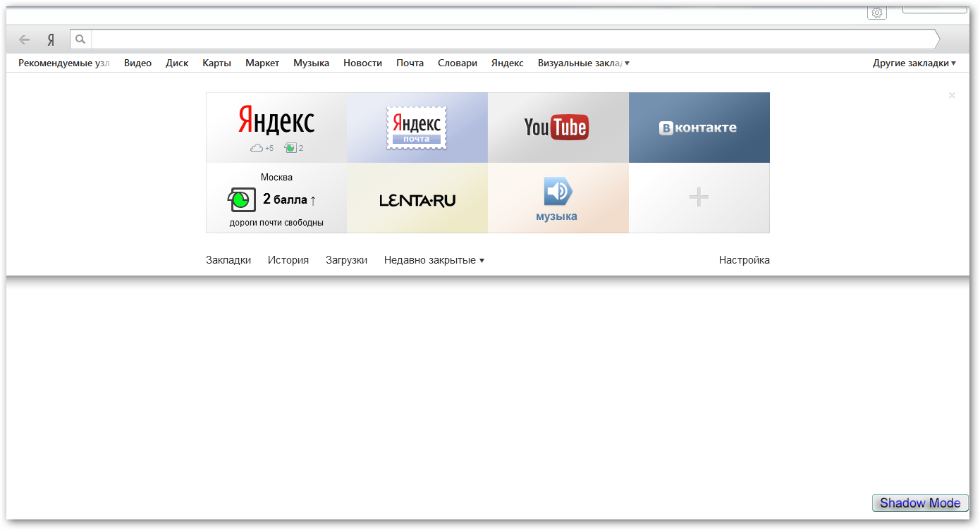Open the Загрузки link
Image resolution: width=980 pixels, height=530 pixels.
click(346, 260)
